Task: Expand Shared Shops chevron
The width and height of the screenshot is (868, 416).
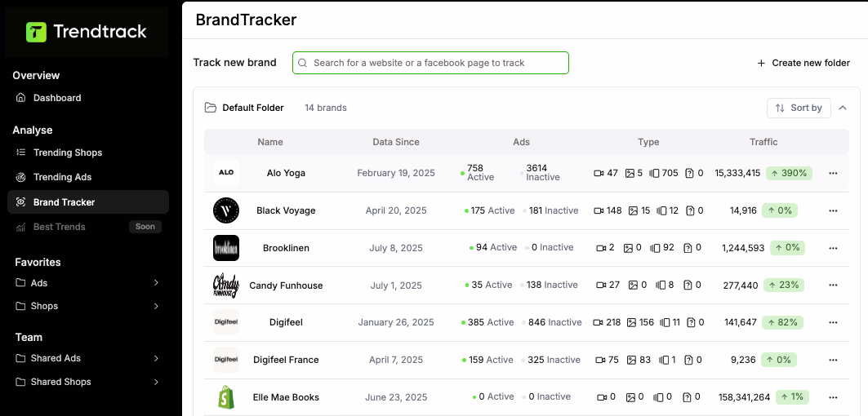Action: tap(156, 382)
